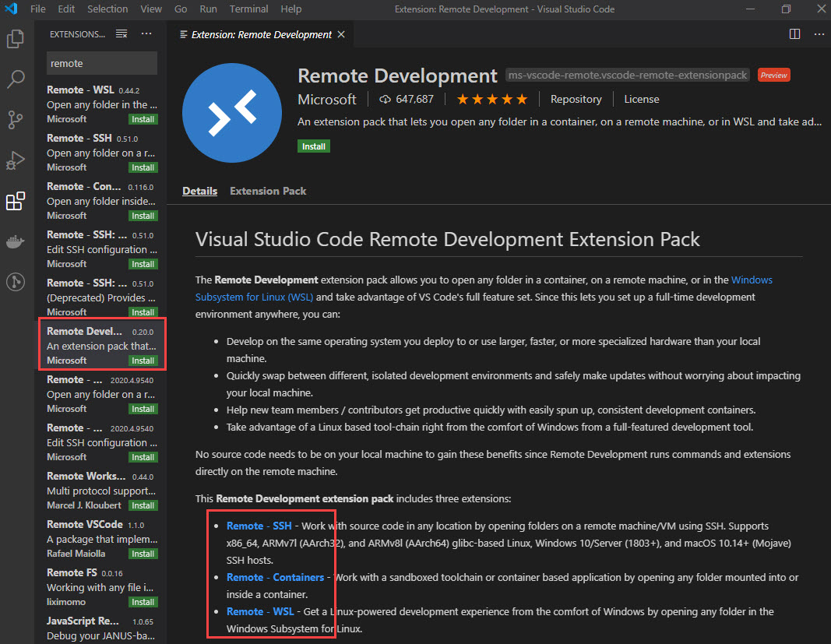Open the Explorer view in activity bar
The width and height of the screenshot is (831, 644).
click(16, 39)
